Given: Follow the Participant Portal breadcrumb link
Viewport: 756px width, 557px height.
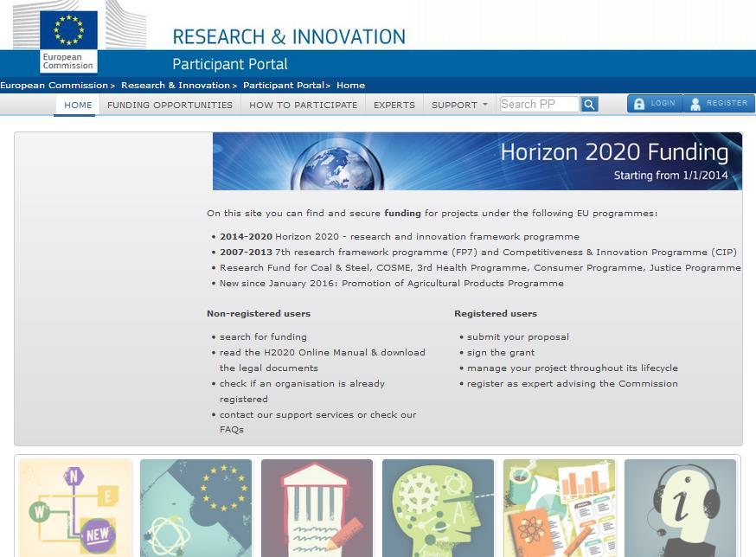Looking at the screenshot, I should click(x=284, y=86).
